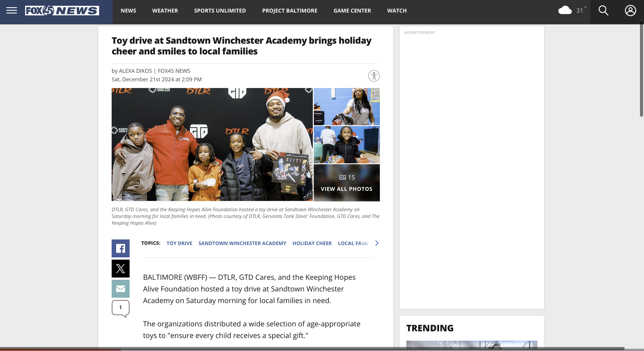The width and height of the screenshot is (644, 351).
Task: Open the hamburger menu icon
Action: [12, 11]
